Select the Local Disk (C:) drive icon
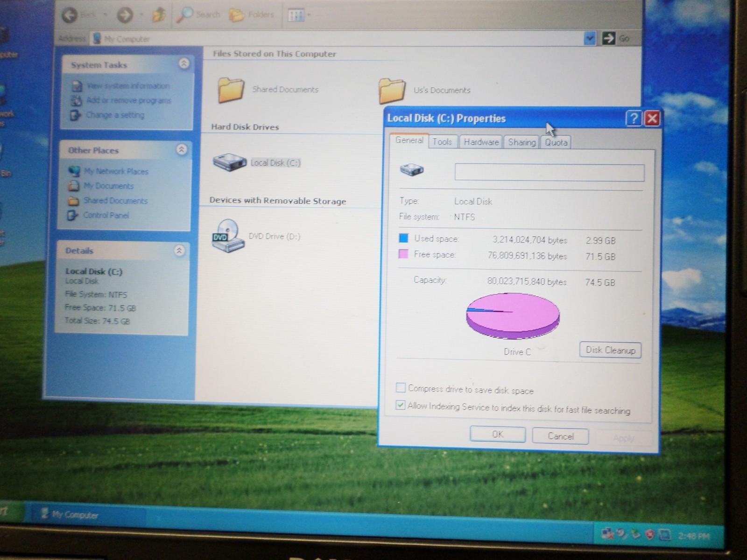 click(230, 162)
